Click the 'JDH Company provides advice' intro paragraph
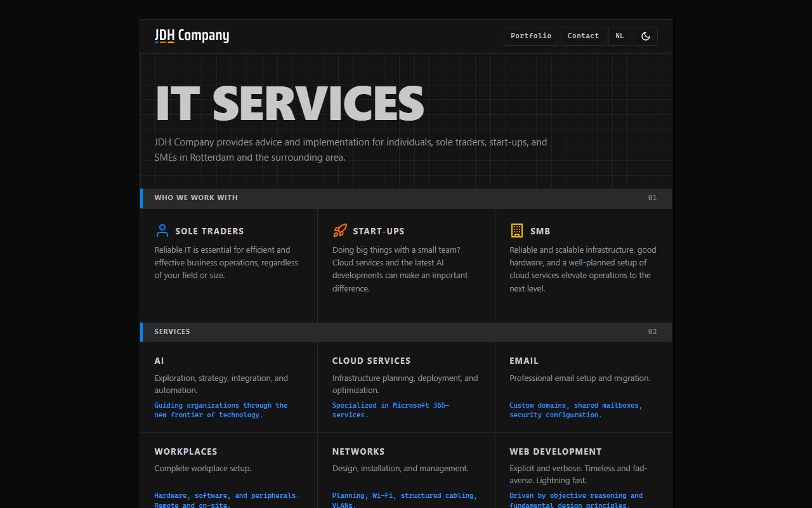Image resolution: width=812 pixels, height=508 pixels. (x=351, y=150)
